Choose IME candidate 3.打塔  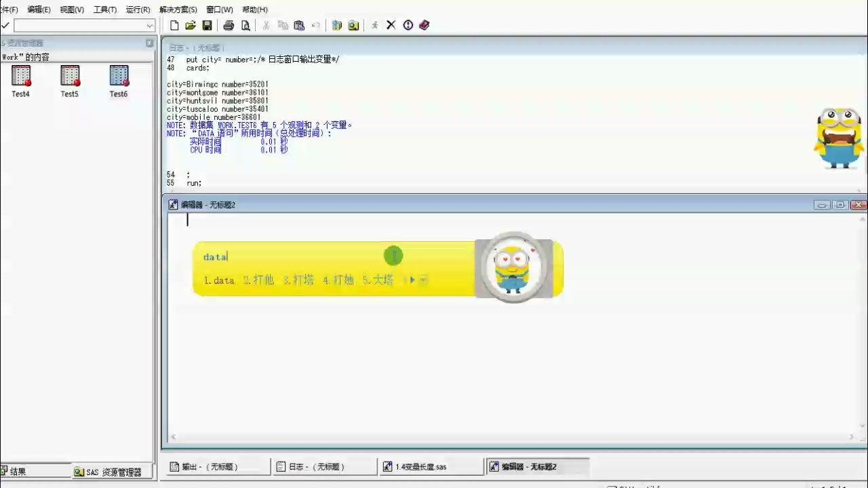(x=299, y=280)
